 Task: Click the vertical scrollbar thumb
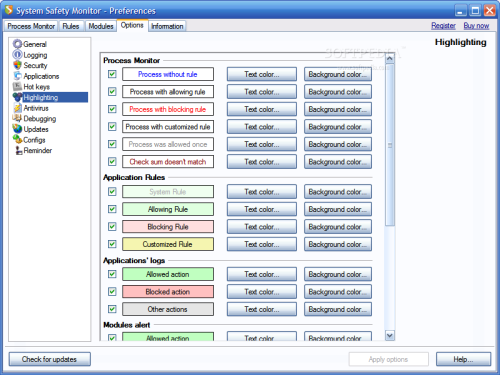tap(389, 145)
